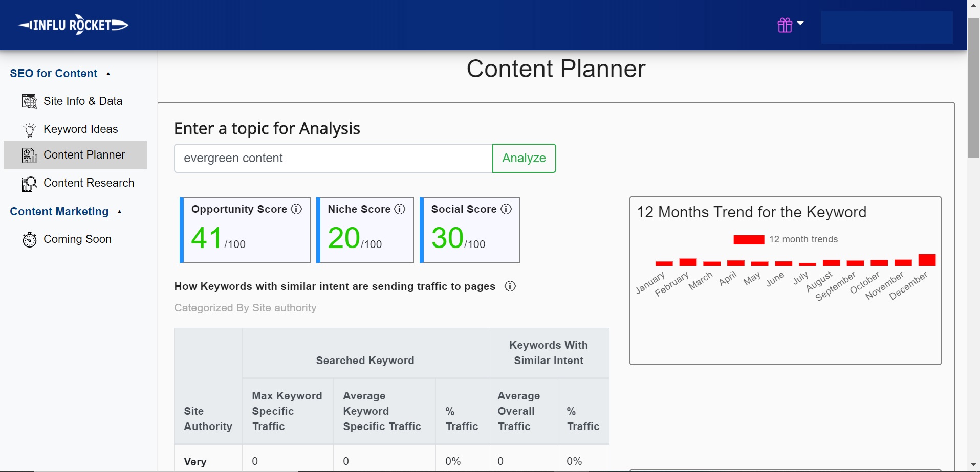Open Keyword Ideas from the sidebar
The height and width of the screenshot is (472, 980).
tap(80, 129)
